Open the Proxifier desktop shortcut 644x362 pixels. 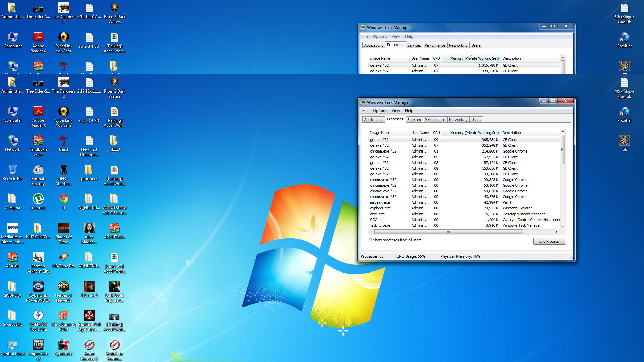pyautogui.click(x=624, y=112)
